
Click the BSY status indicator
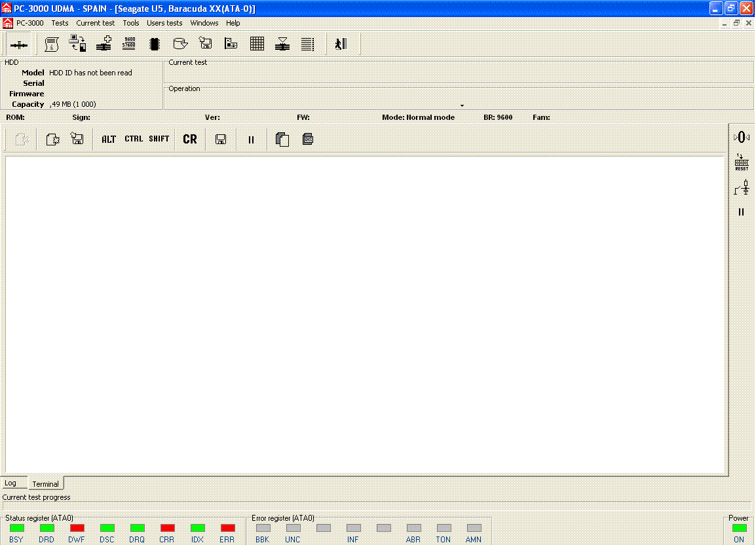(x=16, y=528)
